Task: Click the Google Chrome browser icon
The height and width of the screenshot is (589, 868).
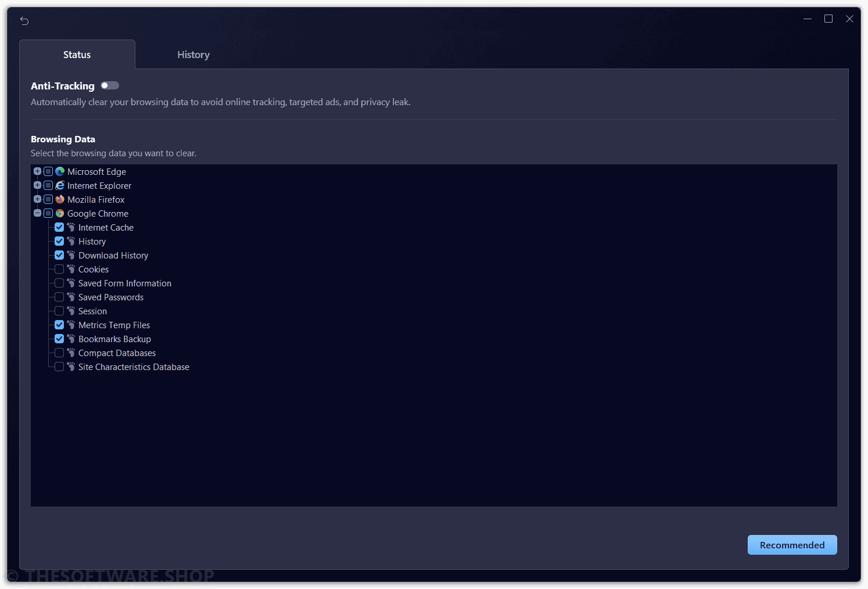Action: click(60, 213)
